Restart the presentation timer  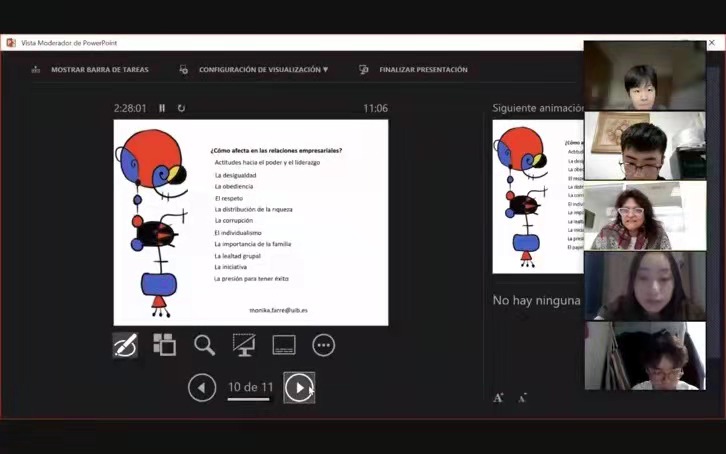tap(182, 108)
